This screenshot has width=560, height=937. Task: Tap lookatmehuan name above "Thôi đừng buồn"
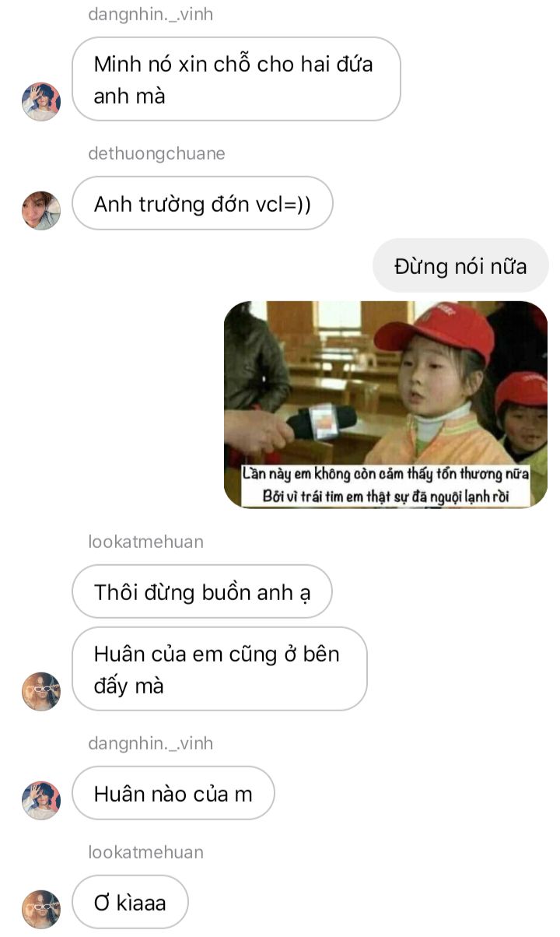pyautogui.click(x=145, y=542)
